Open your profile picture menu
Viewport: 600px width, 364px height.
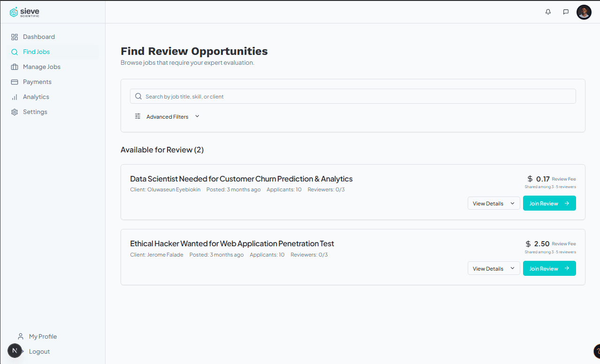[x=584, y=12]
